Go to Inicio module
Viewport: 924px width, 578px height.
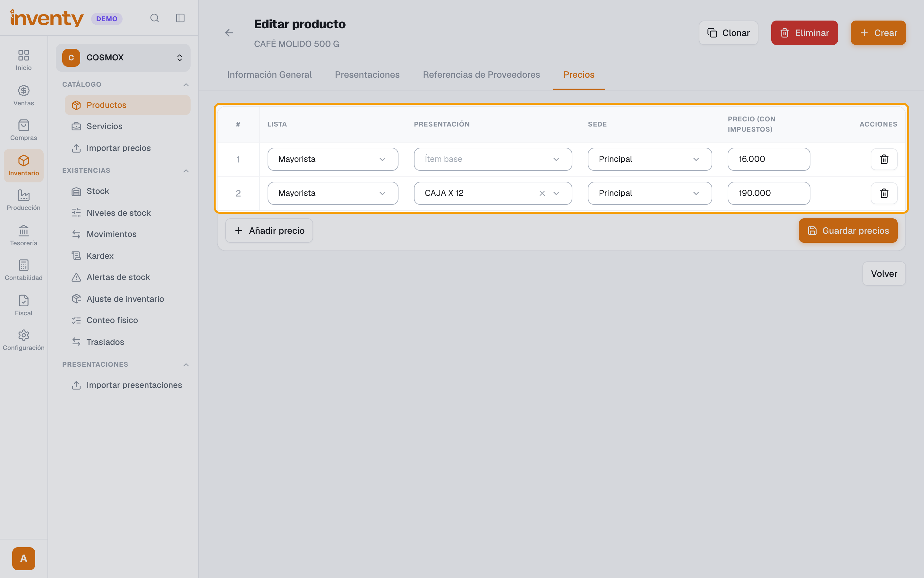point(24,60)
